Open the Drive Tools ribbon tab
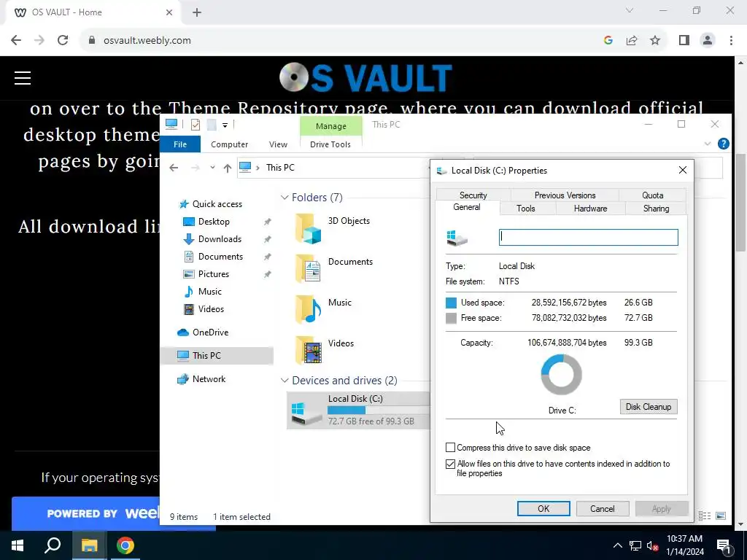747x560 pixels. click(330, 144)
